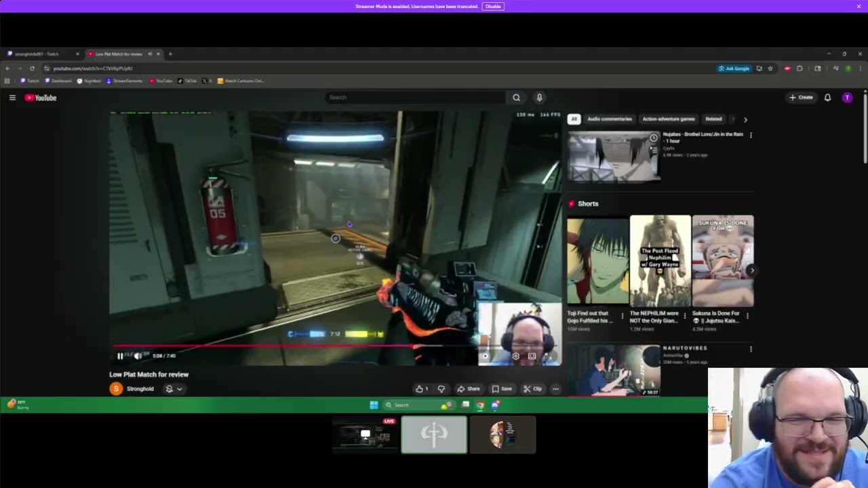Dislike the Low Plat Match video

[441, 389]
